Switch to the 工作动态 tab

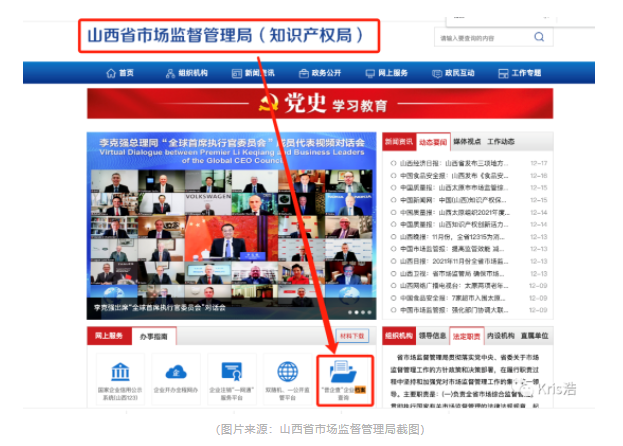502,142
